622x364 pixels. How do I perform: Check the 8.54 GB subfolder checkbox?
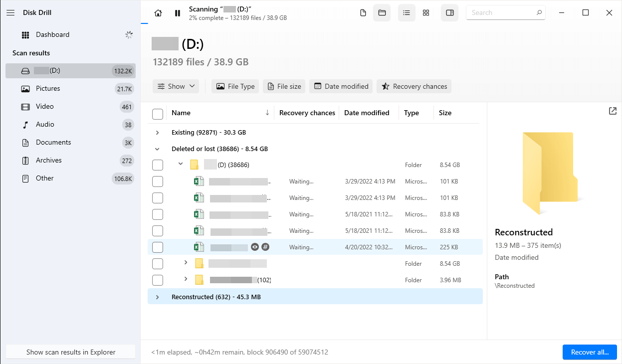tap(158, 264)
